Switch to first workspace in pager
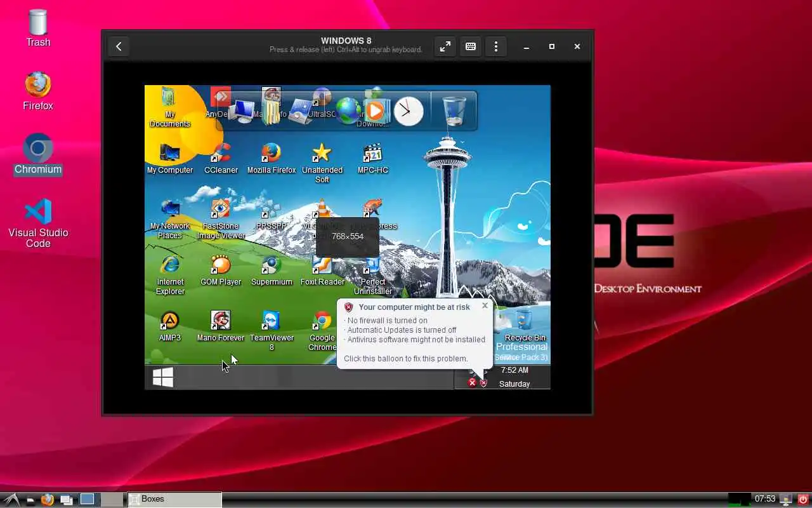 (x=87, y=499)
